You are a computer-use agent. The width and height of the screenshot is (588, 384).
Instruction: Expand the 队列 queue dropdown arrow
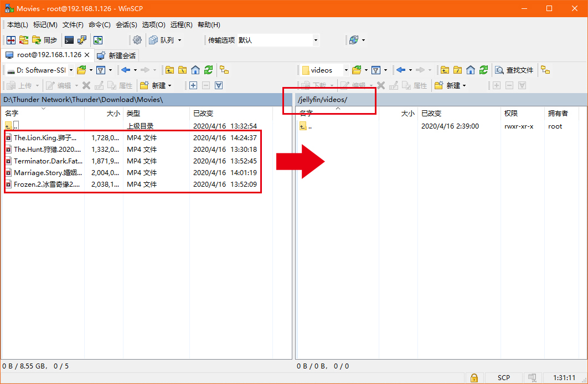click(x=179, y=40)
